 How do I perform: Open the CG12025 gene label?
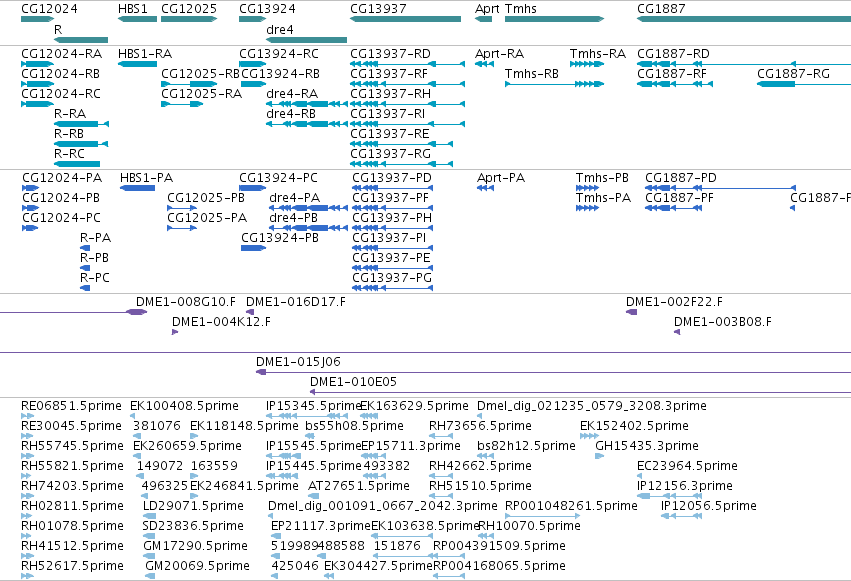189,9
